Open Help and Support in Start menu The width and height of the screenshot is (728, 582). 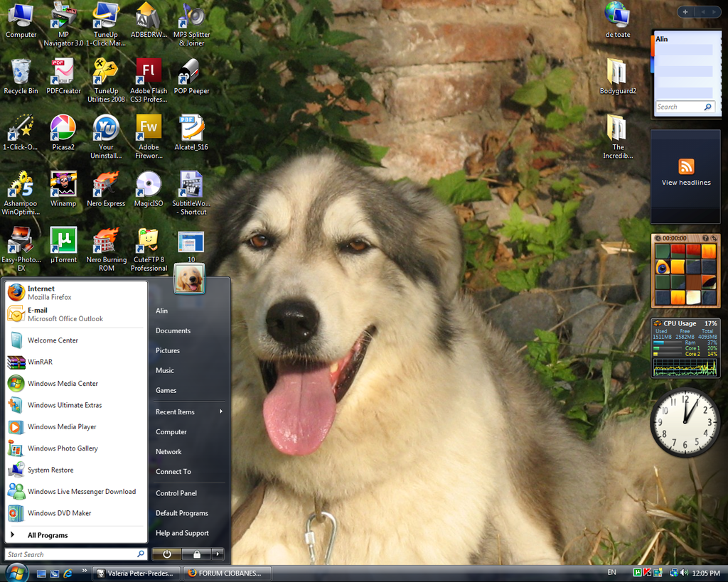pos(182,533)
